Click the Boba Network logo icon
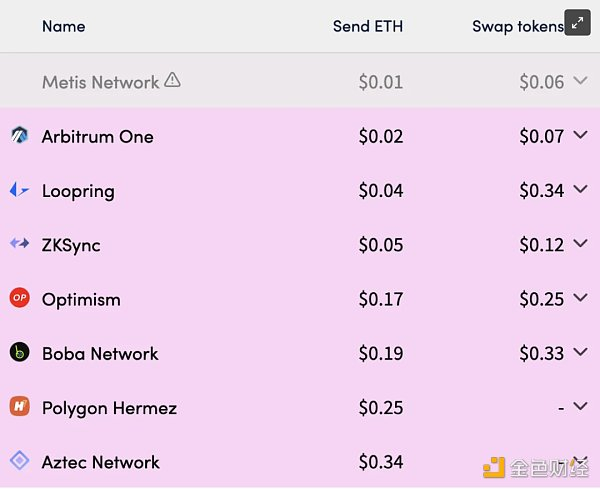The height and width of the screenshot is (489, 600). (19, 352)
